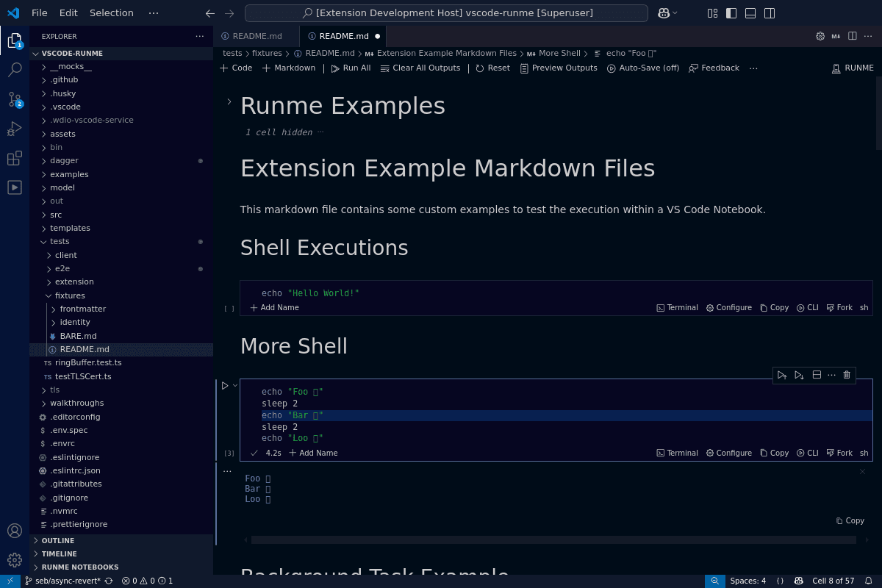Image resolution: width=882 pixels, height=588 pixels.
Task: Open the Selection menu
Action: pyautogui.click(x=112, y=13)
